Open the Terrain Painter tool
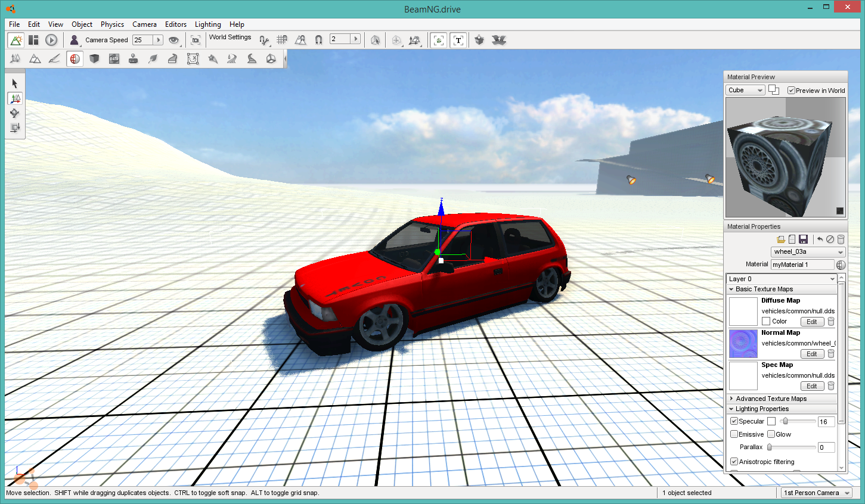 coord(55,58)
